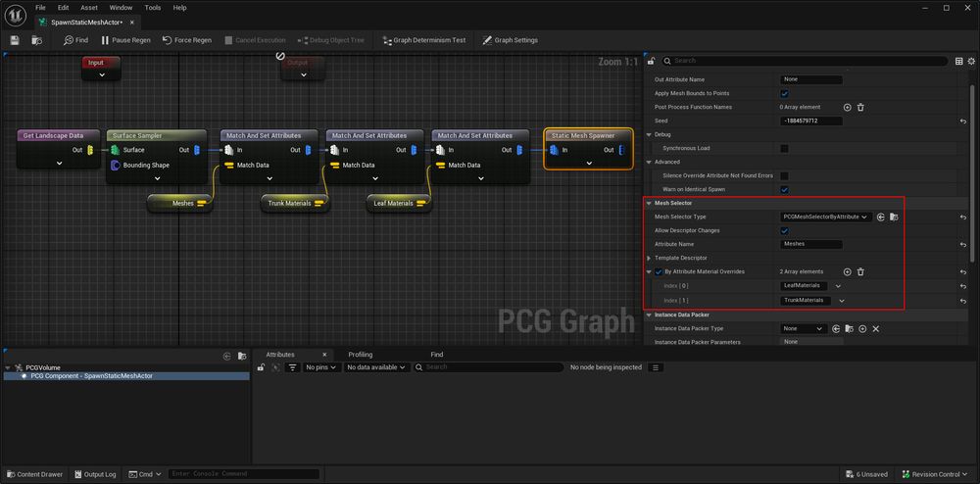Expand Index [1] TrunkMaterials options arrow
This screenshot has width=980, height=484.
(842, 301)
